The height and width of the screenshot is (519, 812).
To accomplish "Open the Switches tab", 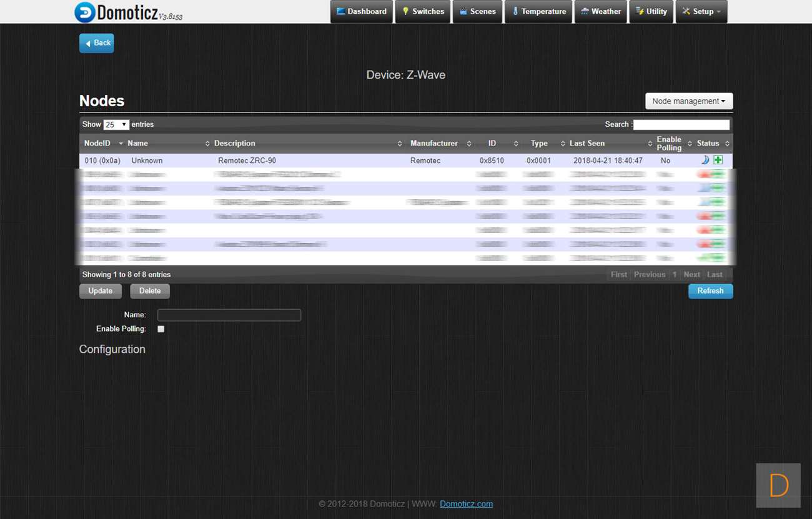I will click(422, 12).
